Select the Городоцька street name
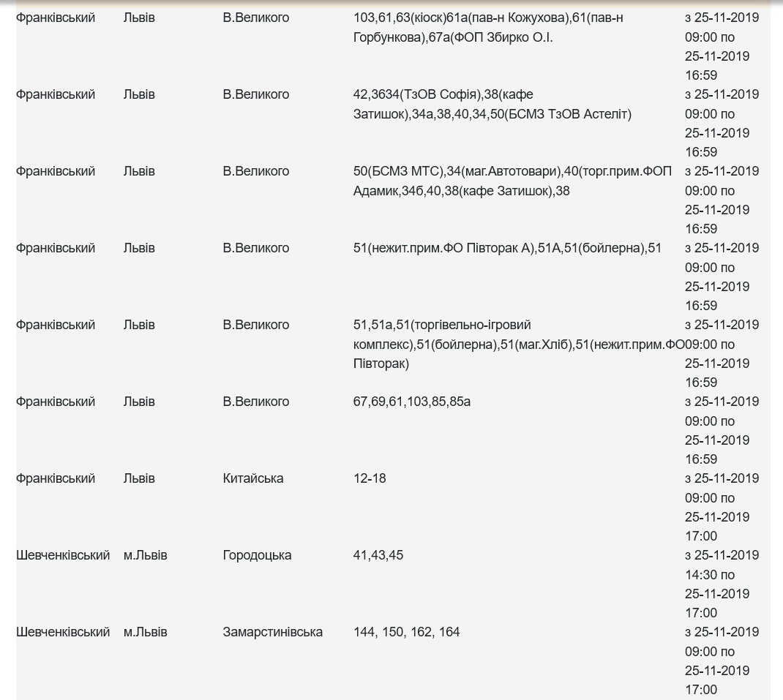 257,555
